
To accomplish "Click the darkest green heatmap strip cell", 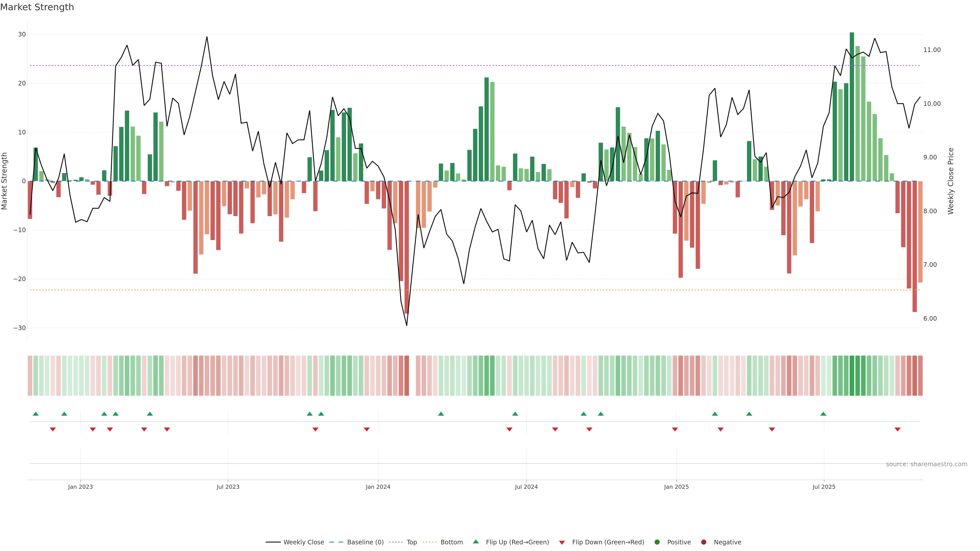I will pyautogui.click(x=852, y=375).
